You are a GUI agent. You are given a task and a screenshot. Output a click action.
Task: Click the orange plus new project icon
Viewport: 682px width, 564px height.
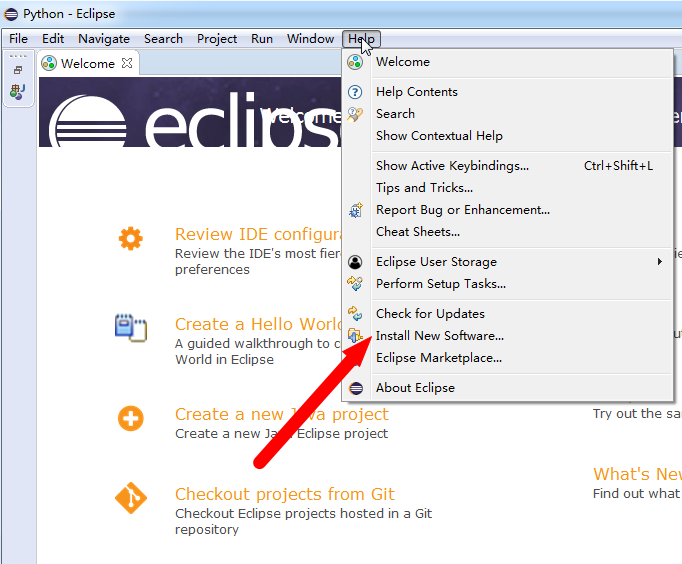pyautogui.click(x=130, y=418)
